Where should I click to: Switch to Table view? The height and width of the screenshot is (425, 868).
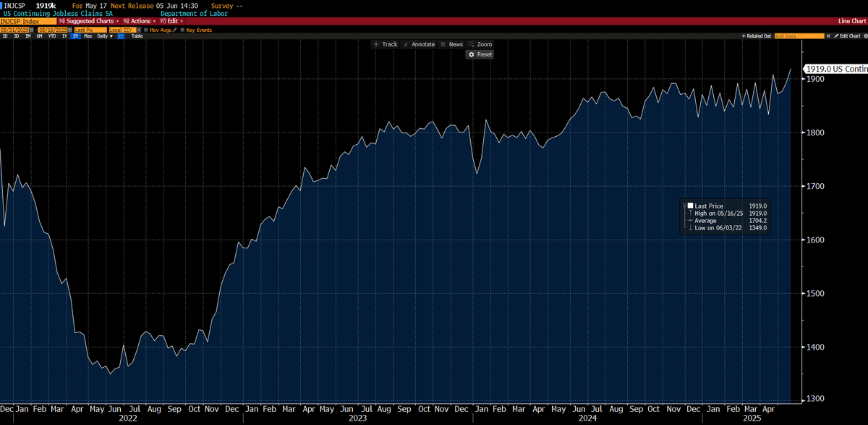pyautogui.click(x=137, y=36)
